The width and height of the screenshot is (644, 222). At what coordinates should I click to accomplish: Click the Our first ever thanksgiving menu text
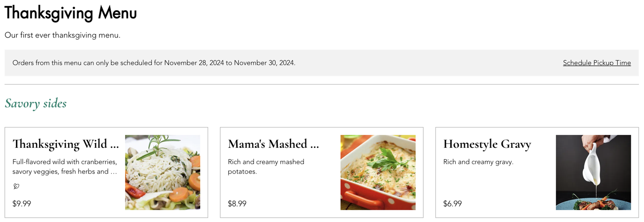(x=63, y=35)
